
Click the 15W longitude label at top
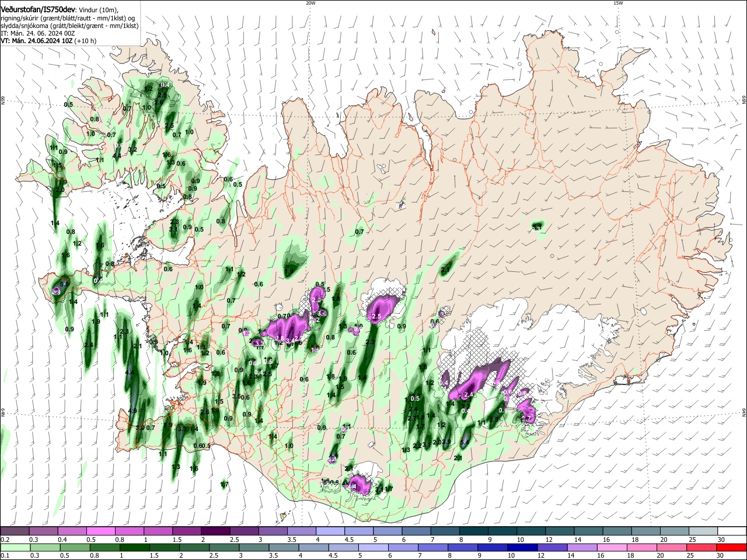coord(618,3)
